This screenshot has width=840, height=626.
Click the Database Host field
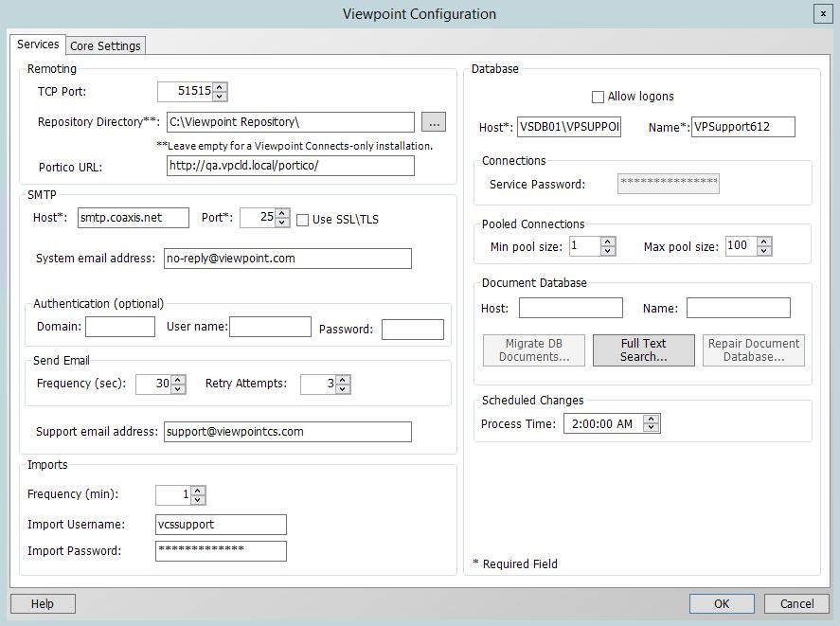(569, 127)
